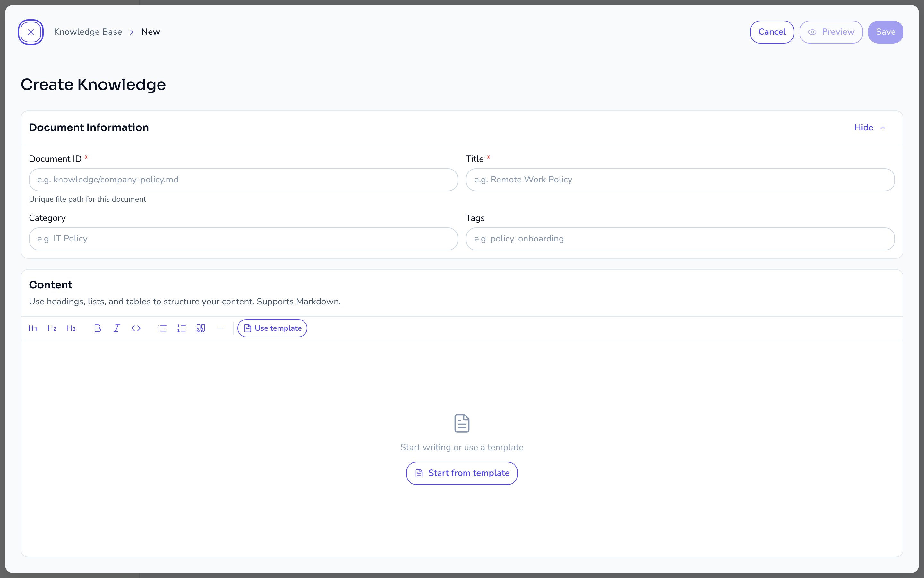Insert a Heading 3

72,328
